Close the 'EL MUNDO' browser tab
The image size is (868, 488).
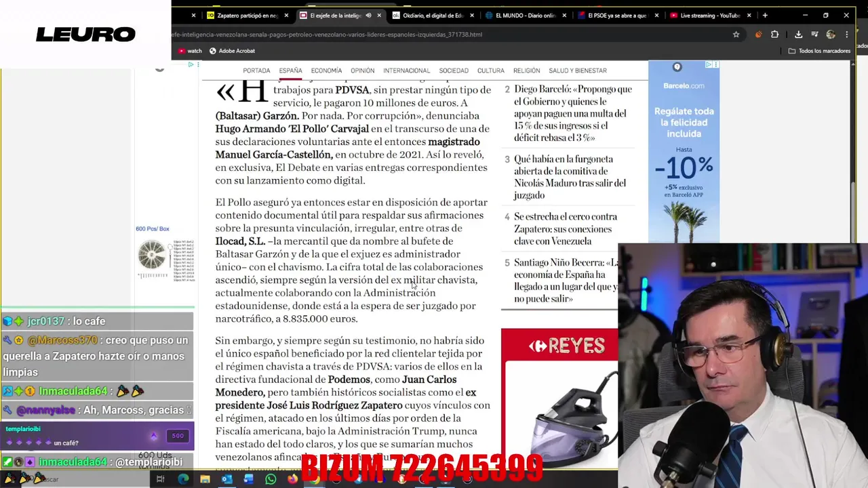(565, 16)
